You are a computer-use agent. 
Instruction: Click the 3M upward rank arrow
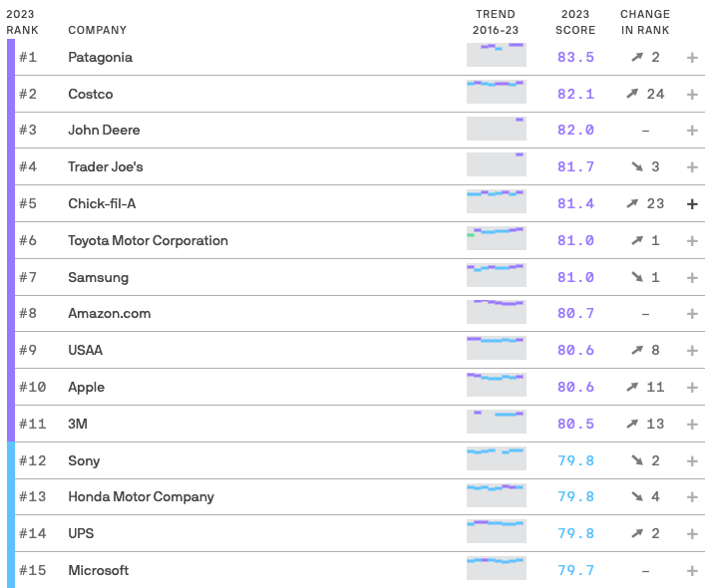(632, 424)
